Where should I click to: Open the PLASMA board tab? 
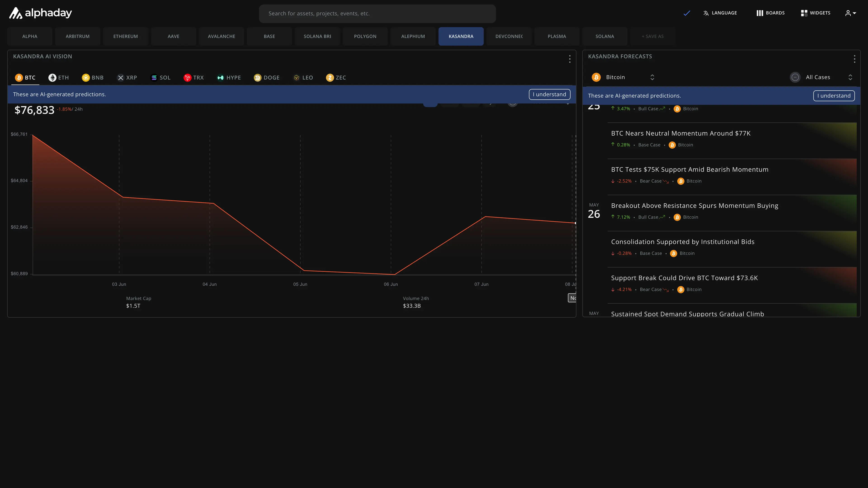(x=557, y=36)
